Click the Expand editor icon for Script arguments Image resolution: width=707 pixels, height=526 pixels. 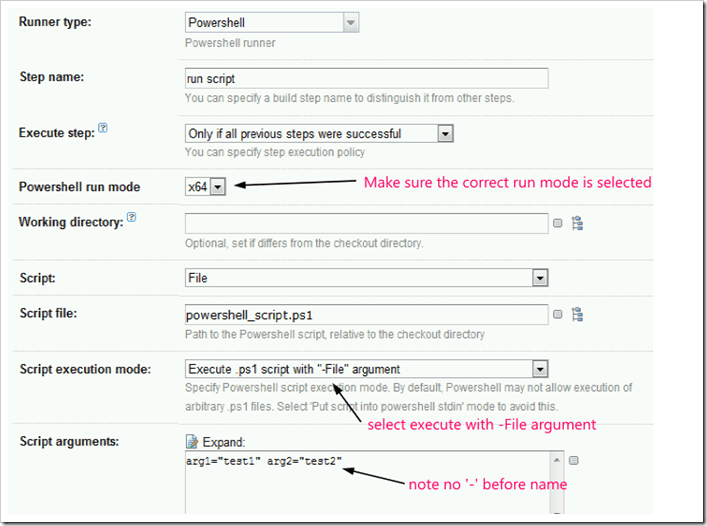tap(193, 441)
